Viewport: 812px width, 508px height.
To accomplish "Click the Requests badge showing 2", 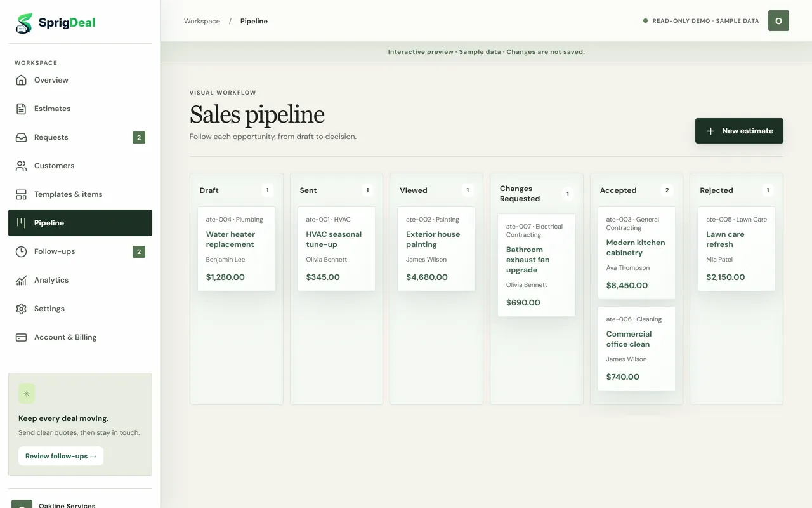I will pyautogui.click(x=139, y=137).
